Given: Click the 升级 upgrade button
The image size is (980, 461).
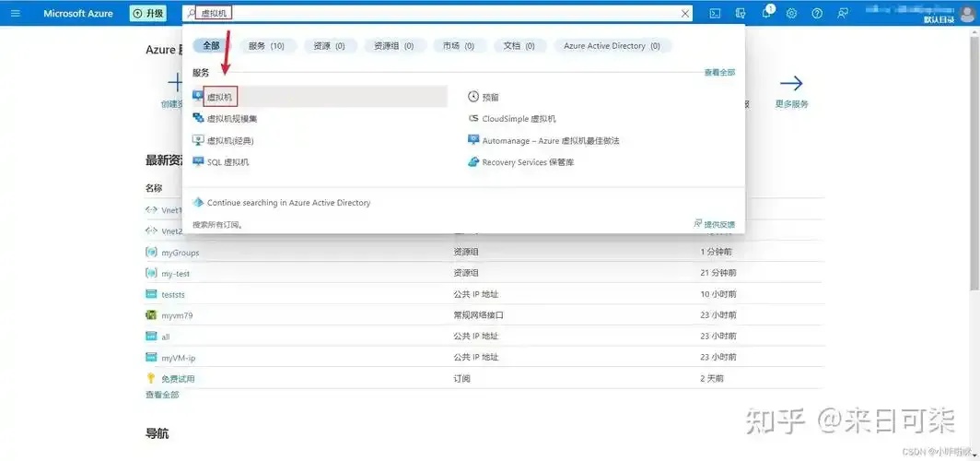Looking at the screenshot, I should click(x=148, y=13).
